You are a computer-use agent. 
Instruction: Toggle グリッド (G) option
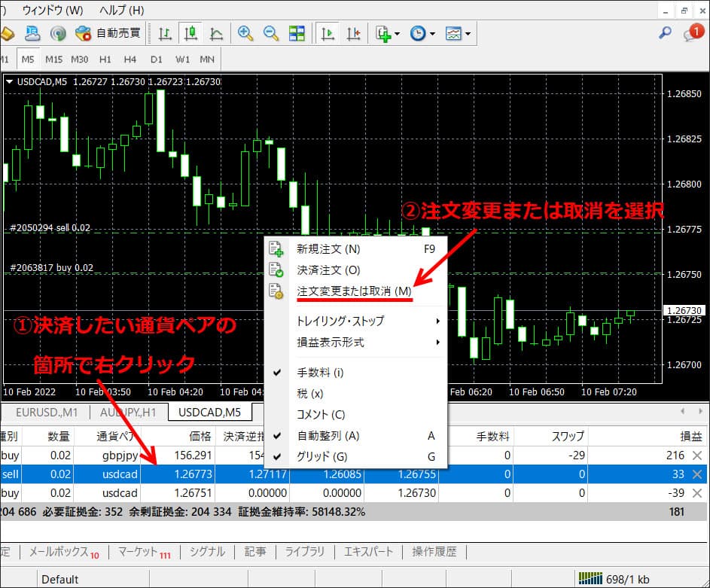coord(322,456)
